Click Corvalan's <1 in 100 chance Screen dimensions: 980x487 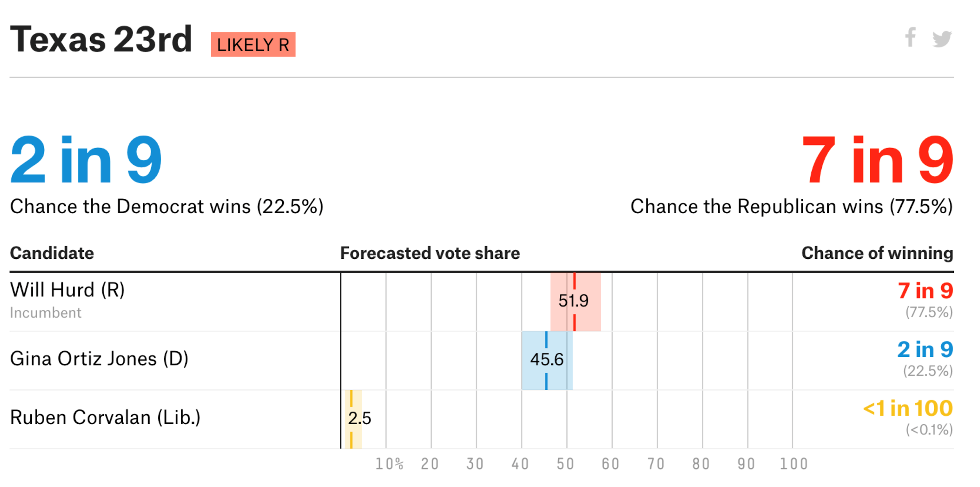[x=908, y=409]
